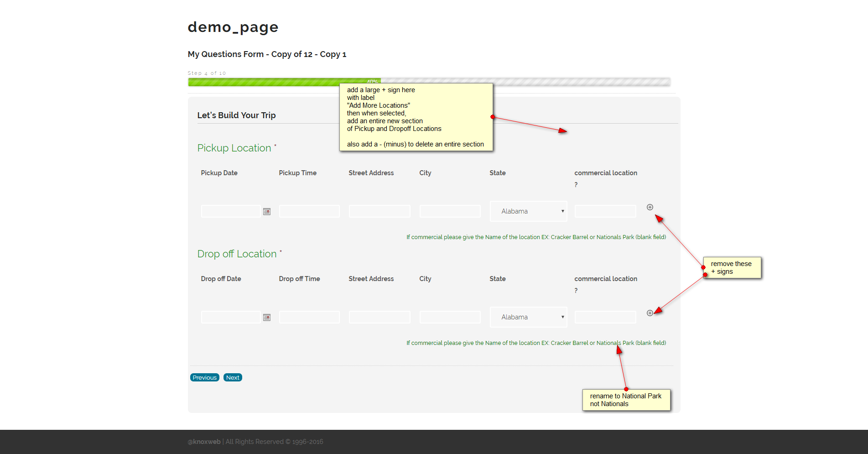Viewport: 868px width, 454px height.
Task: Focus the Pickup City input field
Action: point(450,211)
